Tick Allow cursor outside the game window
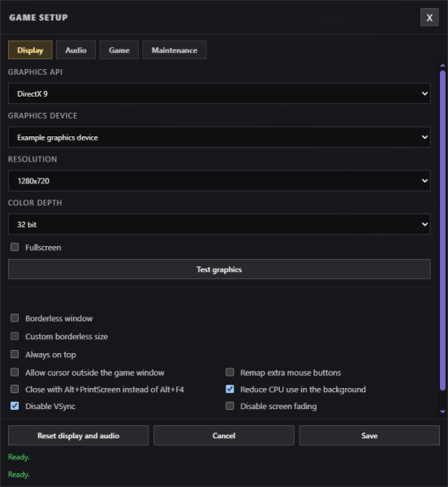Screen dimensions: 448x487 coord(15,372)
